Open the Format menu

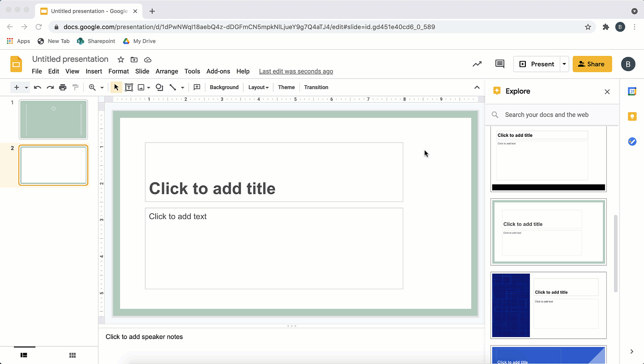(x=119, y=71)
